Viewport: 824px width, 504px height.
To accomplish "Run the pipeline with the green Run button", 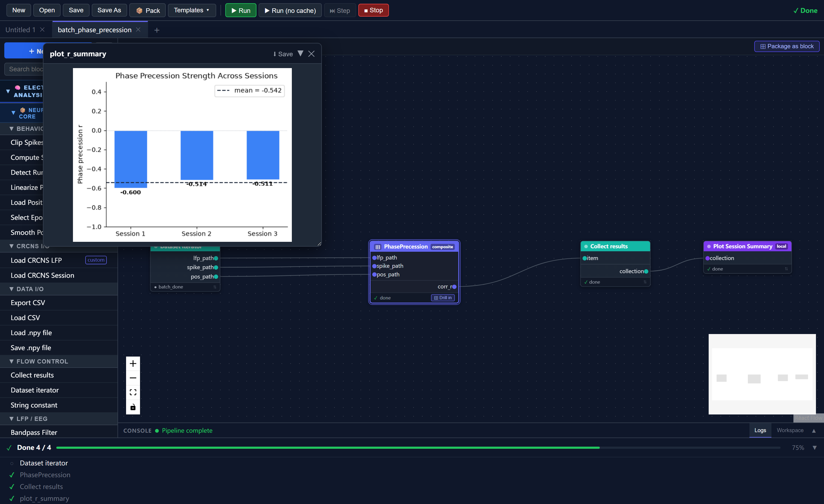I will 241,10.
